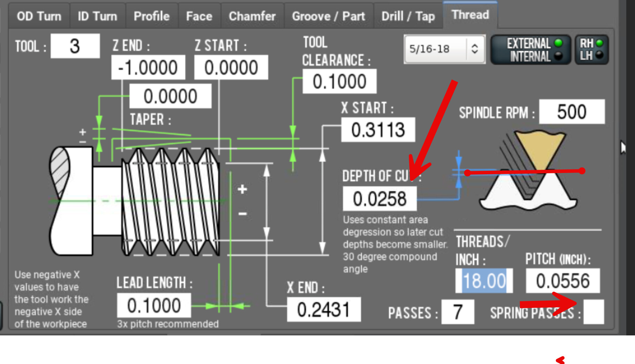Click the empty Spring Passes field
This screenshot has height=364, width=635.
click(593, 312)
